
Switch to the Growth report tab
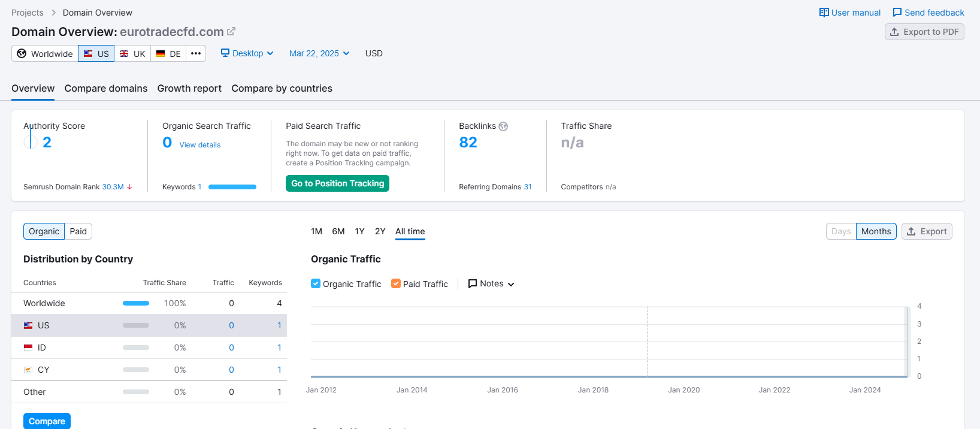[189, 88]
